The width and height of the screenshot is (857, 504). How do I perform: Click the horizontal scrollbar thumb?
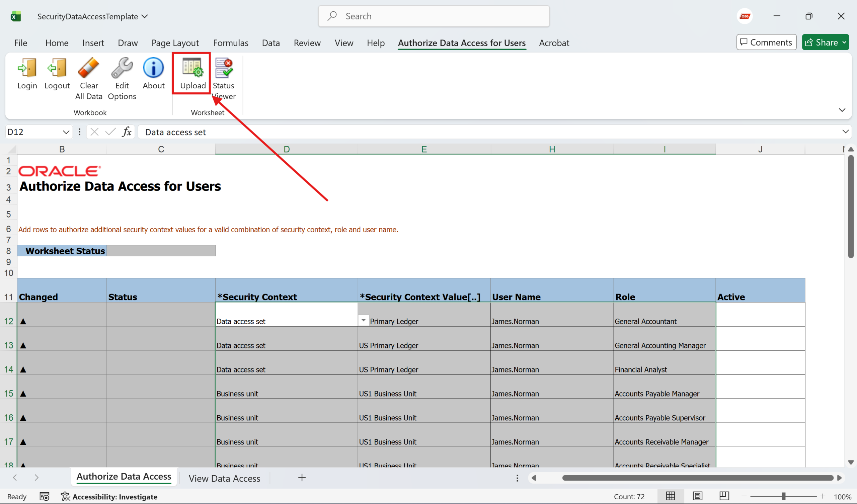[697, 478]
